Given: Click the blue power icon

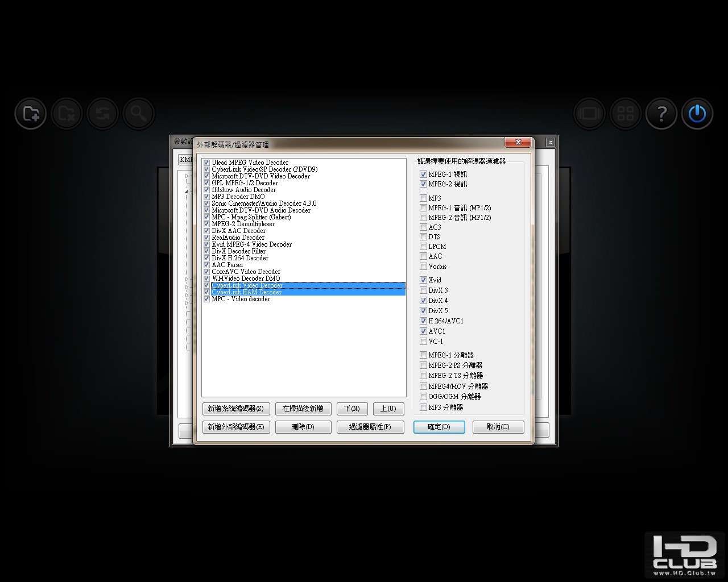Looking at the screenshot, I should (697, 114).
